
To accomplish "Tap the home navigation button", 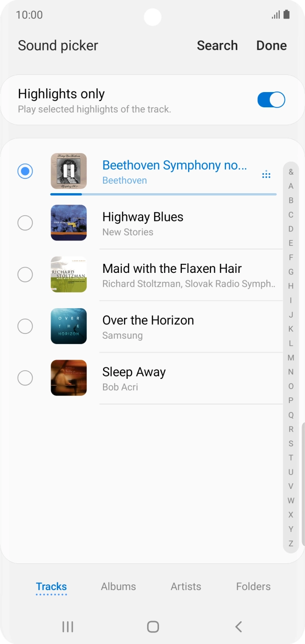I will [153, 626].
